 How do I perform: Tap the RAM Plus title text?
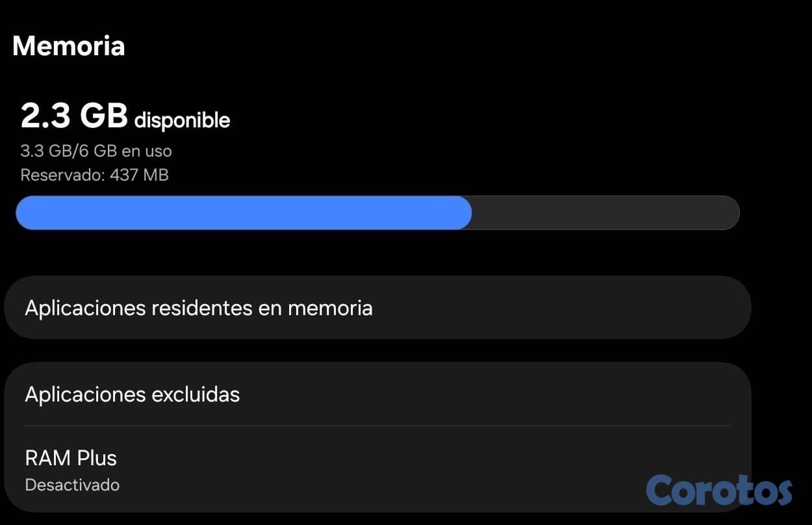click(x=71, y=458)
